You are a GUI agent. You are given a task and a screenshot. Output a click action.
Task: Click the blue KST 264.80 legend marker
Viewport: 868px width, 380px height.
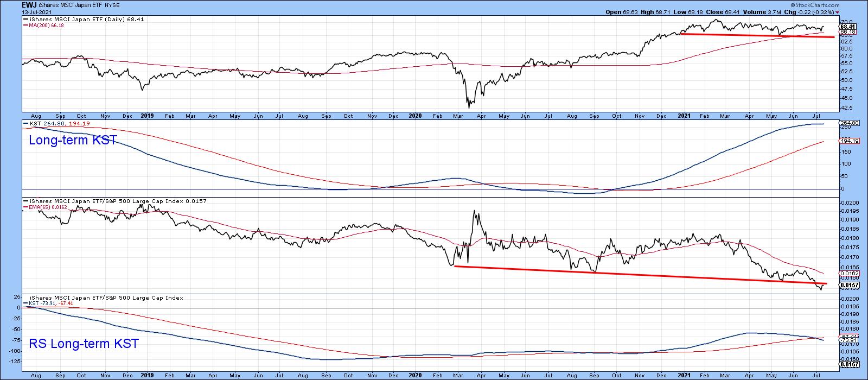tap(25, 124)
